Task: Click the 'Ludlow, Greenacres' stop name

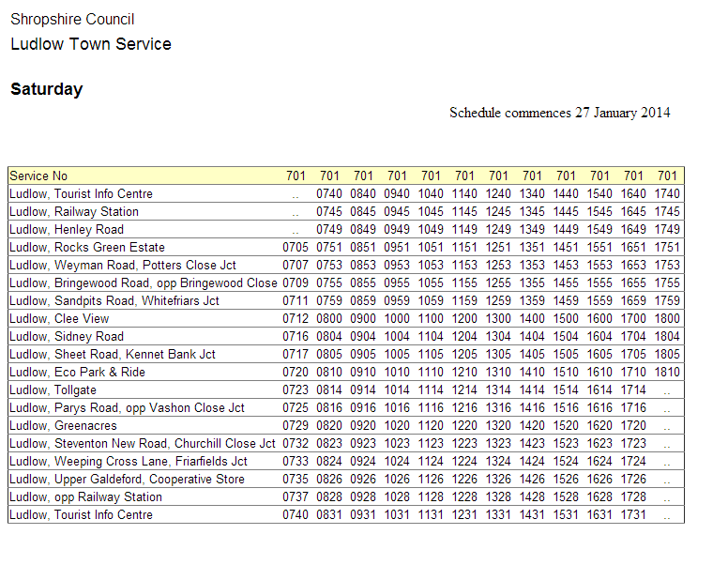Action: click(63, 425)
